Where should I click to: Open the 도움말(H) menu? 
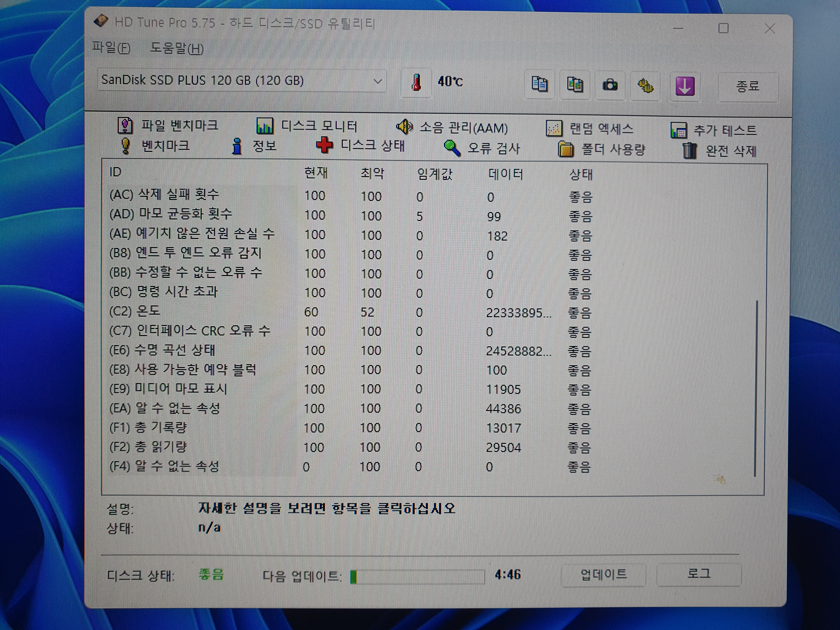(x=177, y=48)
